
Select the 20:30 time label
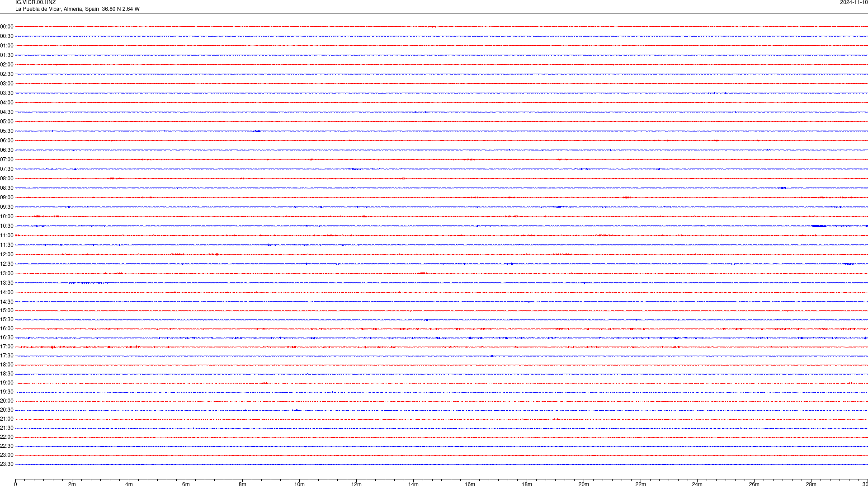7,410
